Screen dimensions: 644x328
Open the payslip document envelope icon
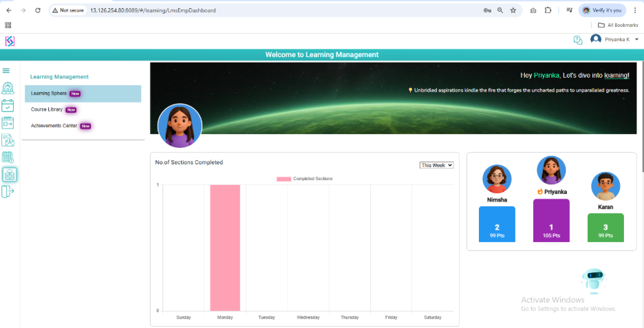point(8,140)
